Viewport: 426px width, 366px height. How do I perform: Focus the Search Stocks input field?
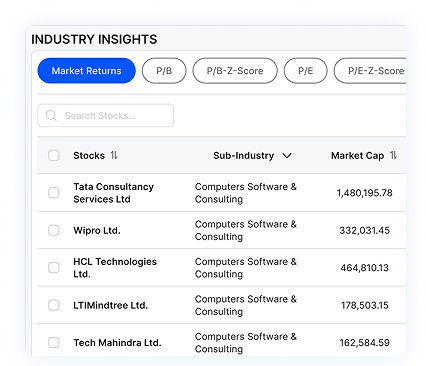[x=106, y=116]
